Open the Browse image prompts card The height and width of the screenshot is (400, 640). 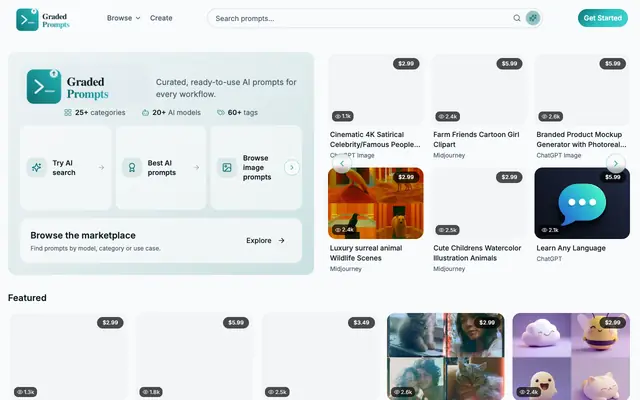click(x=256, y=167)
